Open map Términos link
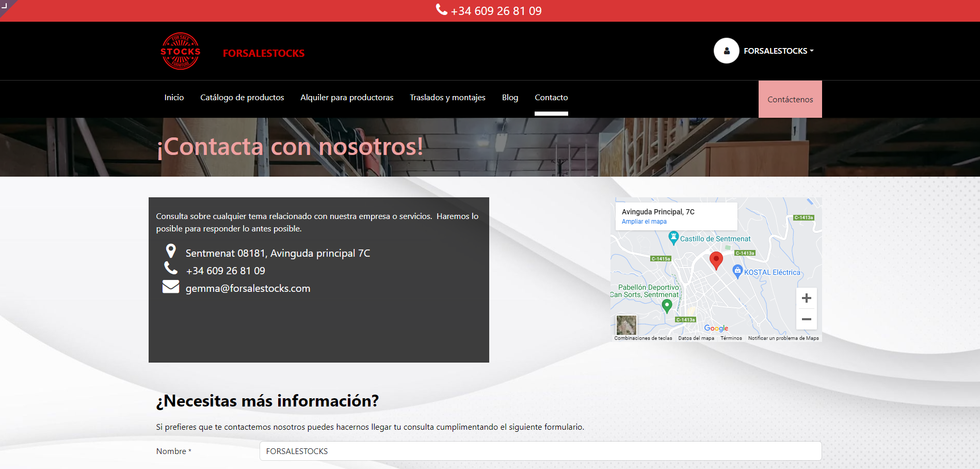The height and width of the screenshot is (469, 980). point(731,338)
